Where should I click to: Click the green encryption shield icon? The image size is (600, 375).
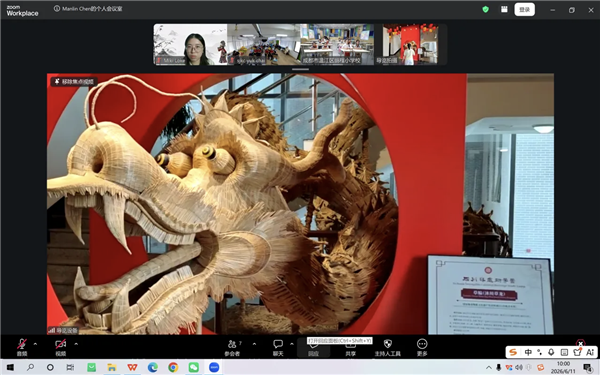pyautogui.click(x=486, y=10)
